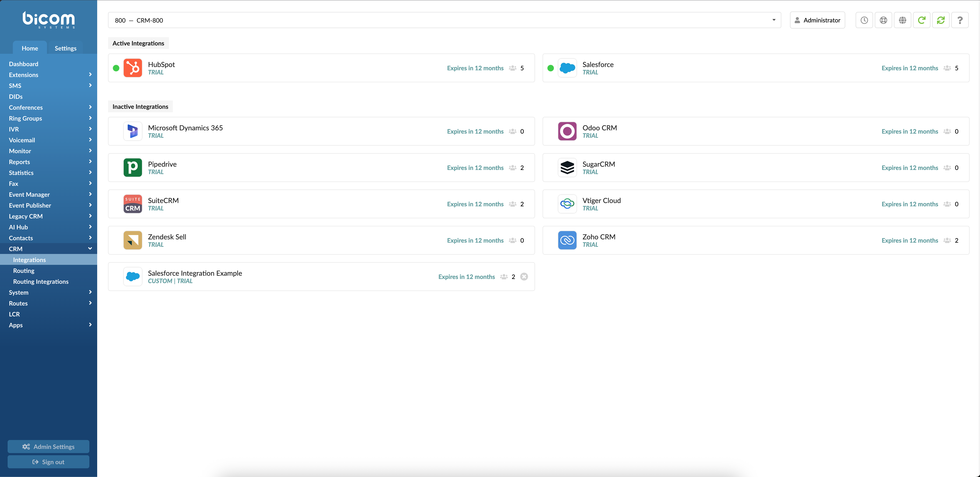
Task: Click the Salesforce cloud logo in Active Integrations
Action: click(x=567, y=68)
